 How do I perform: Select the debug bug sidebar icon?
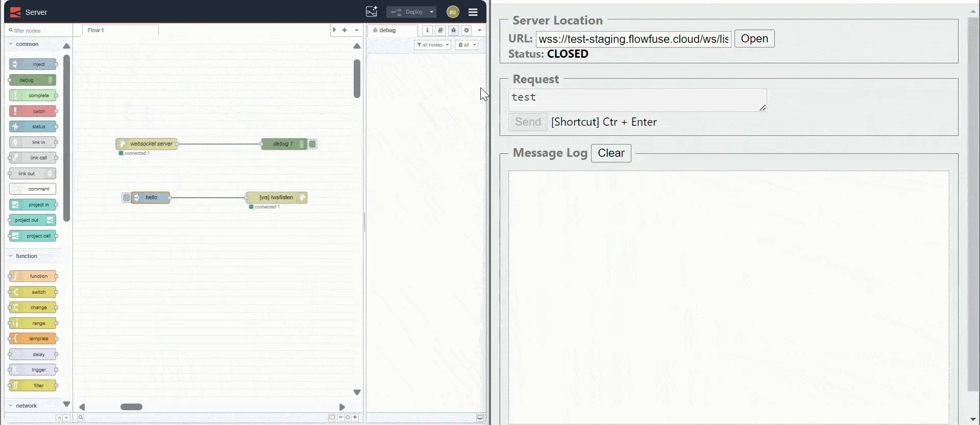453,30
